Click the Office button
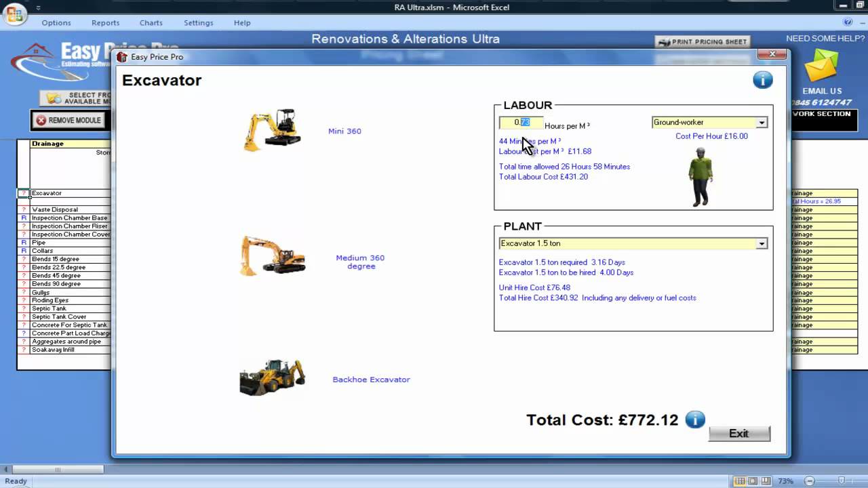The height and width of the screenshot is (488, 868). (x=14, y=14)
